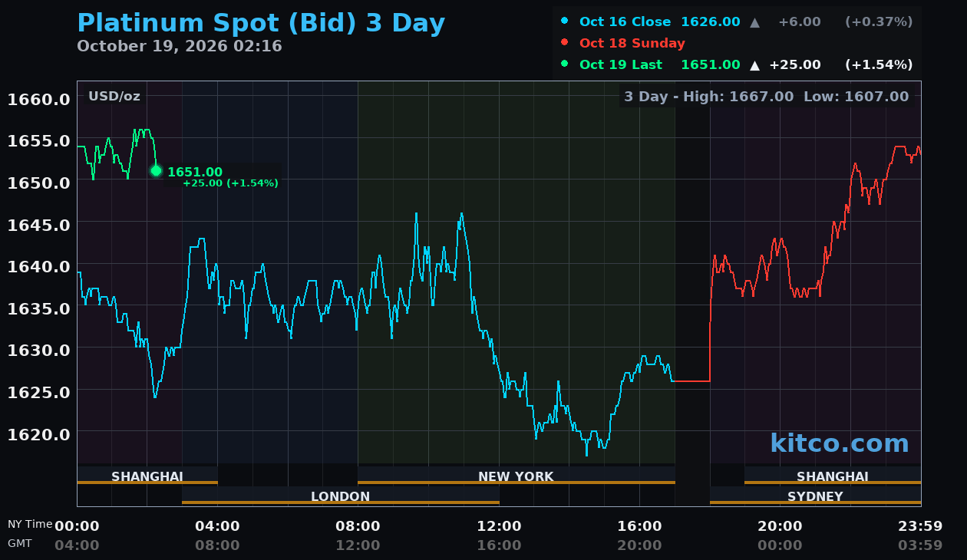Click the 1626.00 close value
967x560 pixels.
711,22
